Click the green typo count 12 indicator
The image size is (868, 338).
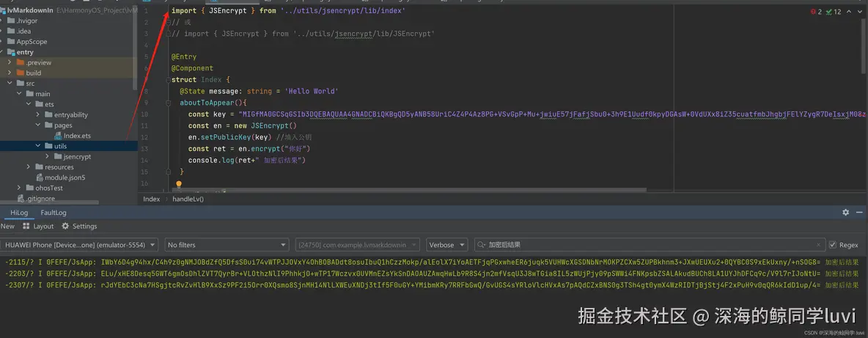tap(834, 11)
